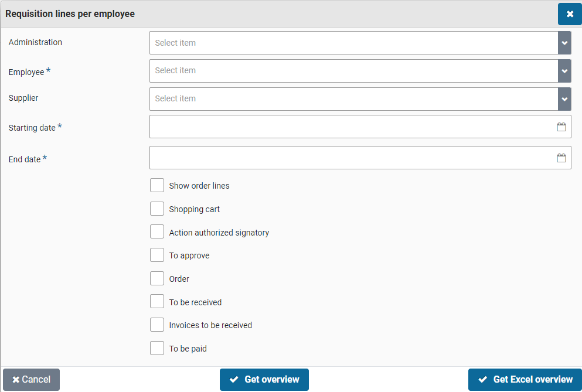Expand the Supplier dropdown arrow
The width and height of the screenshot is (582, 392).
pyautogui.click(x=564, y=99)
